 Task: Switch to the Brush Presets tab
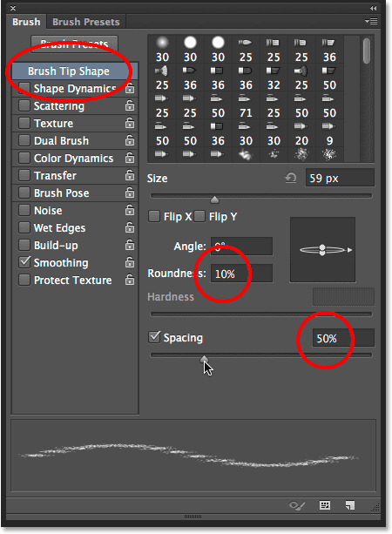[86, 22]
